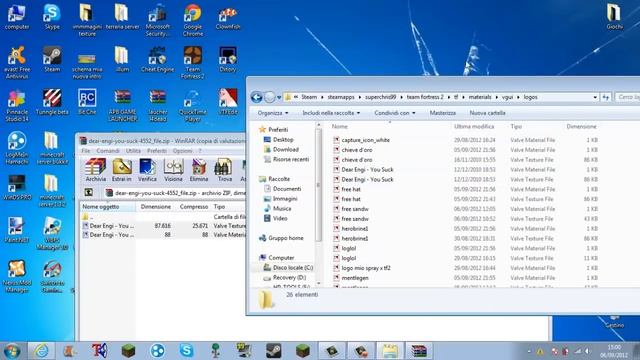Open Skype from the taskbar

tap(187, 351)
